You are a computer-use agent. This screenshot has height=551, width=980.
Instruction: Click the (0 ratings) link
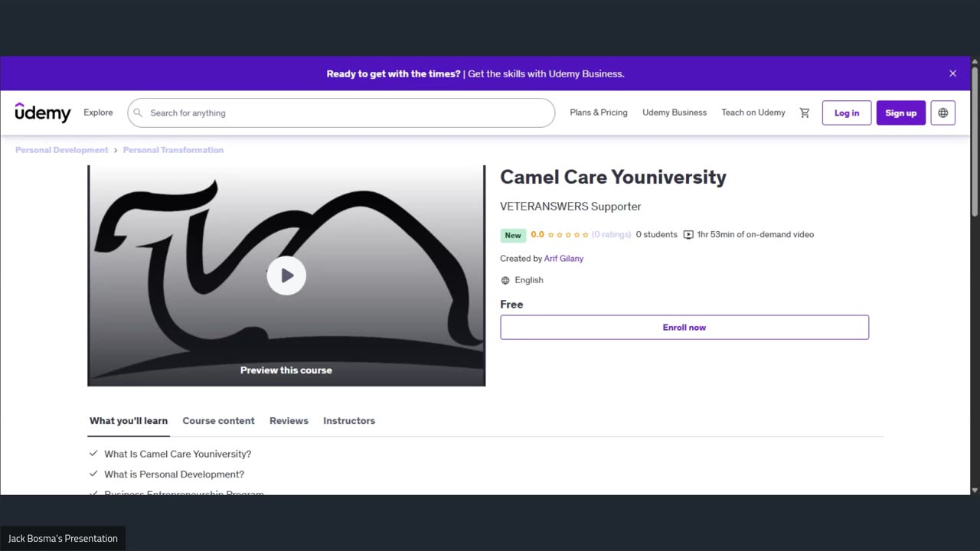pyautogui.click(x=612, y=235)
